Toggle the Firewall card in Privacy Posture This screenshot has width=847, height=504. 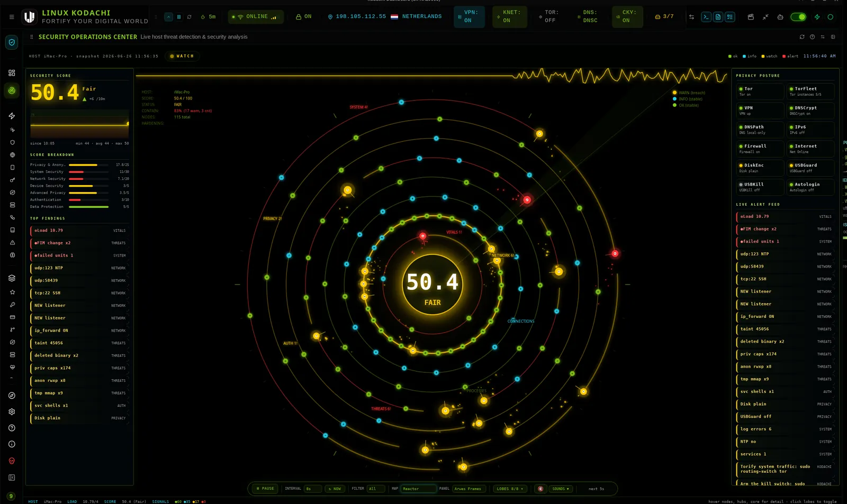760,149
